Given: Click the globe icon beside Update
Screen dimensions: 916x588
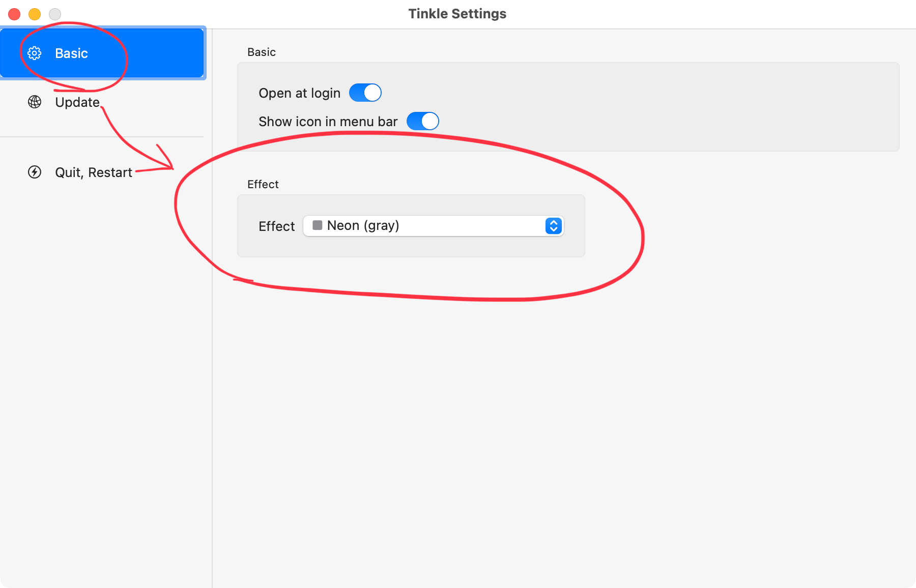Looking at the screenshot, I should click(35, 102).
